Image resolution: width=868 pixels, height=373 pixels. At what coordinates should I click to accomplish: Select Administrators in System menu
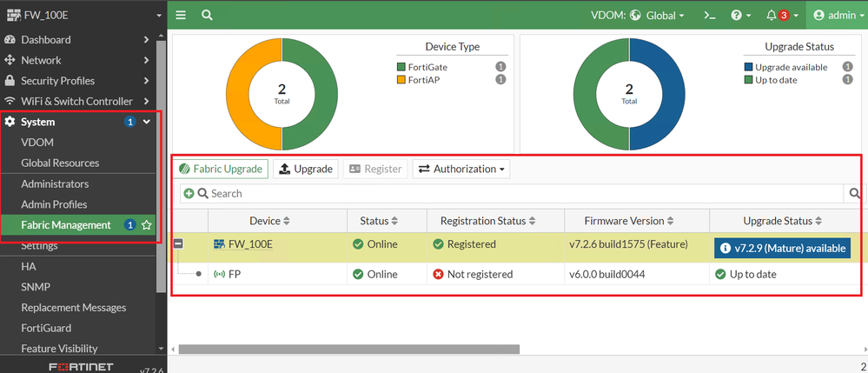tap(55, 183)
